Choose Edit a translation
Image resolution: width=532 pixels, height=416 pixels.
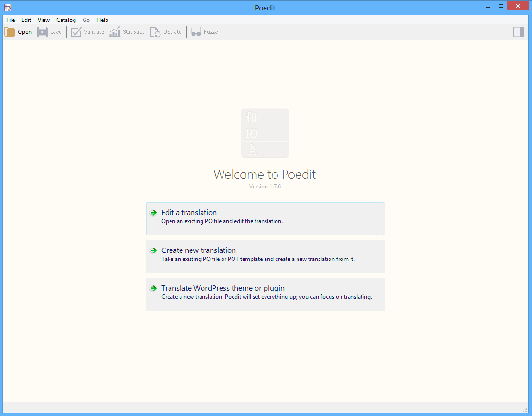tap(265, 218)
